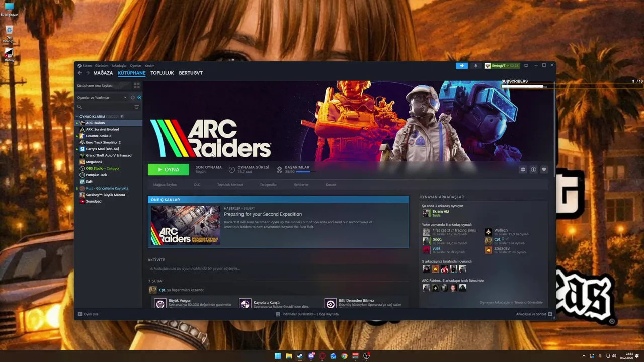644x362 pixels.
Task: Toggle library grid view icon
Action: pyautogui.click(x=137, y=86)
